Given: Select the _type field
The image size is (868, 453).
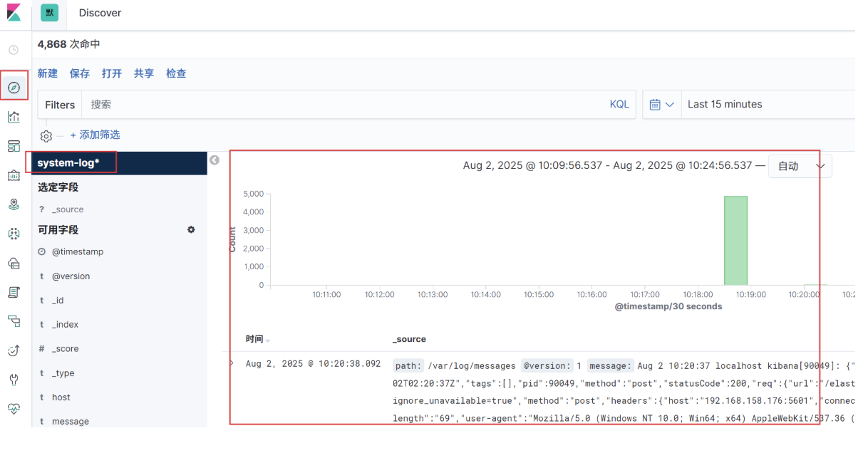Looking at the screenshot, I should pyautogui.click(x=63, y=373).
